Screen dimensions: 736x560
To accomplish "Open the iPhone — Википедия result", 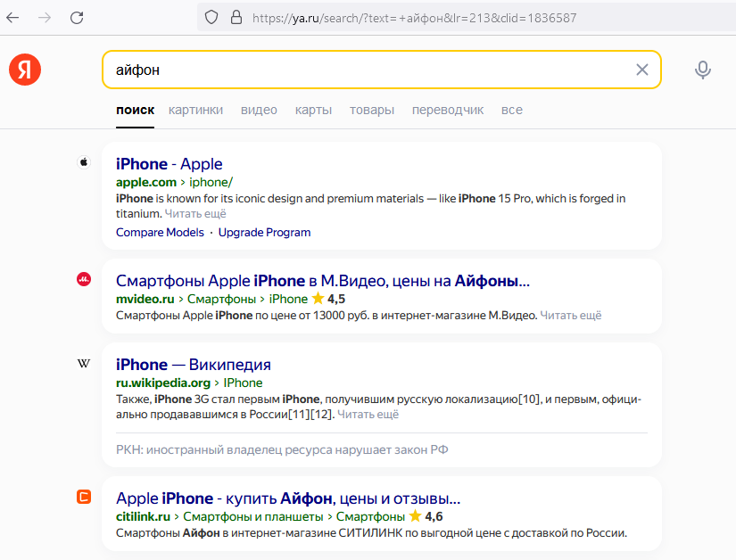I will pyautogui.click(x=194, y=365).
